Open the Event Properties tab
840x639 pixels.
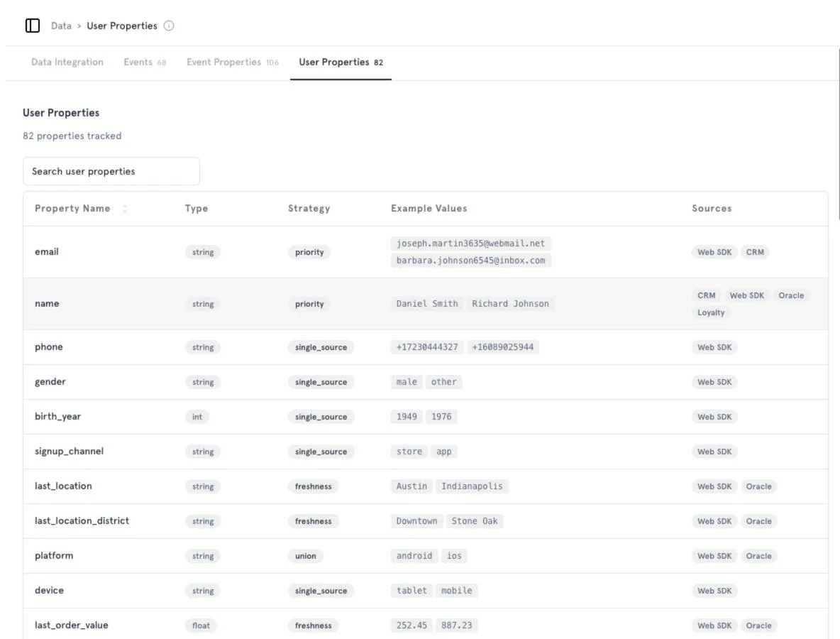(233, 62)
